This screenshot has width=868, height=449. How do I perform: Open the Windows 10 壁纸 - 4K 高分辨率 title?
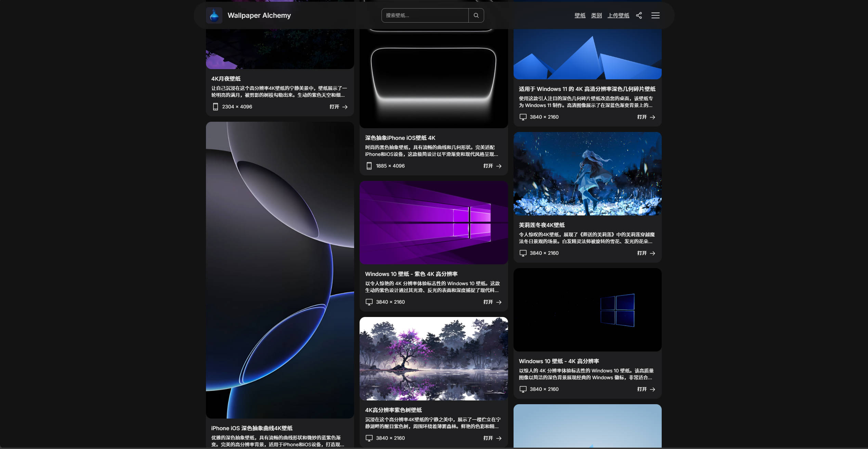tap(559, 361)
